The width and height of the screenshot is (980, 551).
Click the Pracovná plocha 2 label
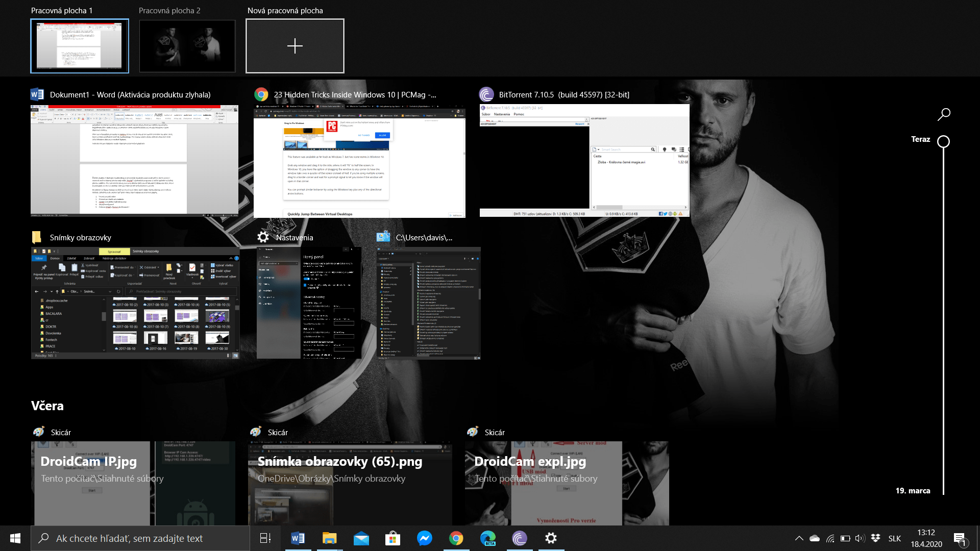pos(169,10)
